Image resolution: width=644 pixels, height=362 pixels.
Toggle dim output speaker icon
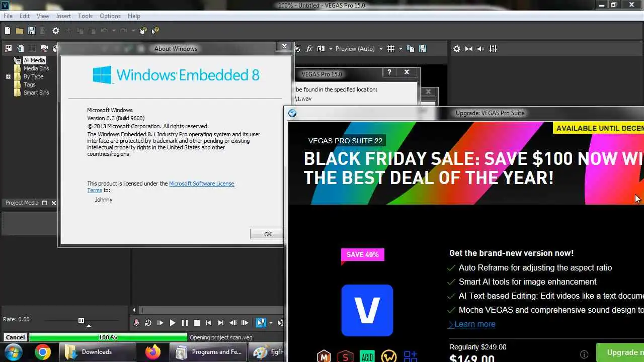[x=481, y=49]
